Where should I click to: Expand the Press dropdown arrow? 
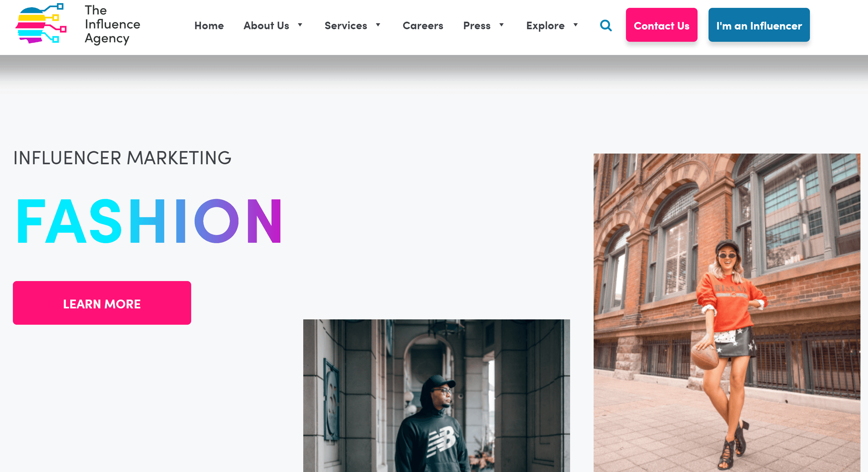(501, 25)
